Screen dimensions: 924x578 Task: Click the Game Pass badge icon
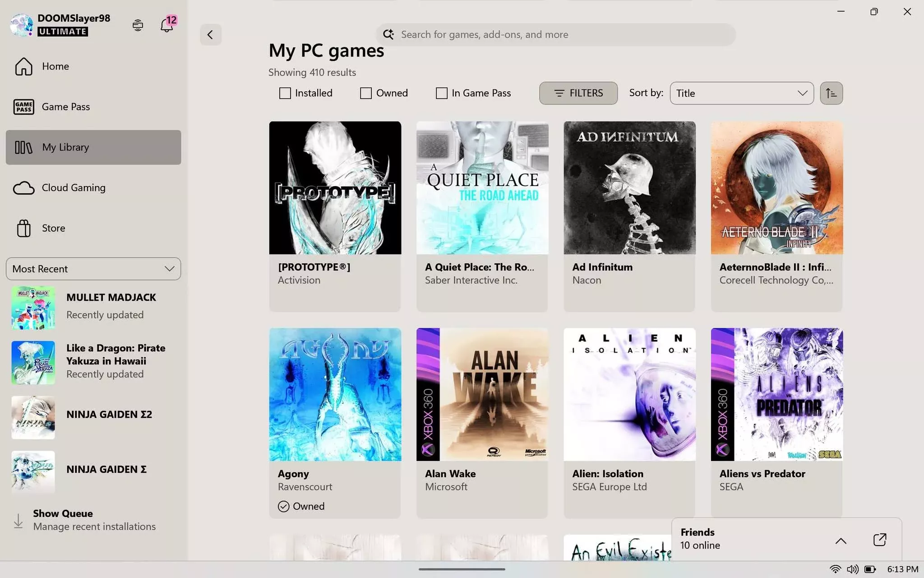23,107
